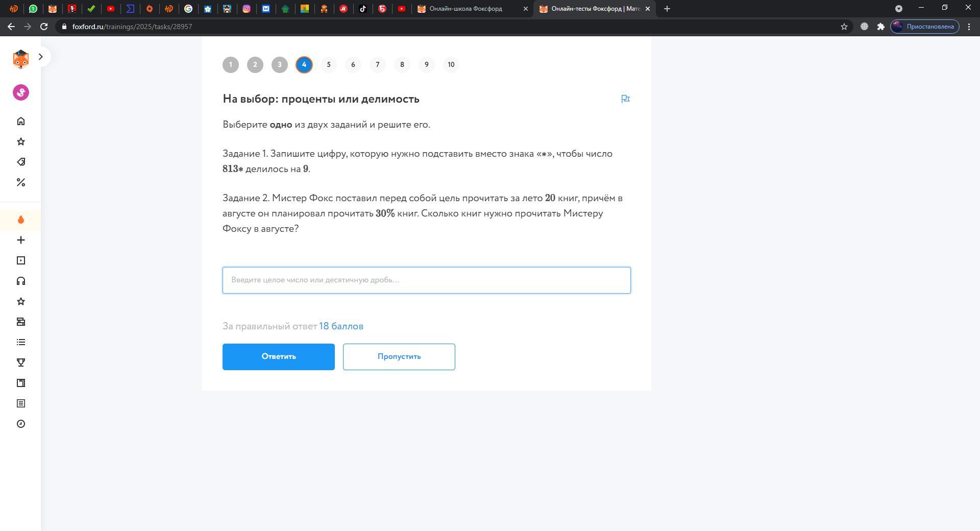Skip the task with Пропустить
Viewport: 980px width, 531px height.
tap(399, 357)
